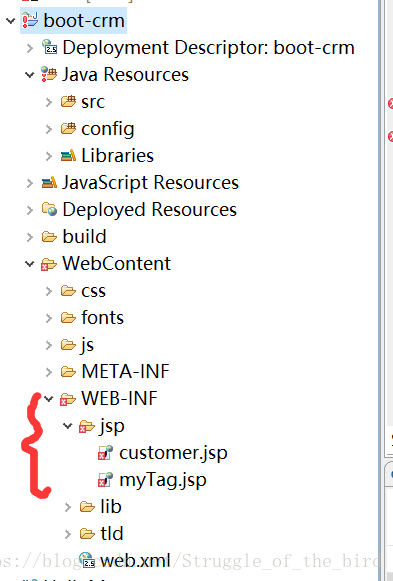Click the fonts folder icon
This screenshot has height=581, width=393.
(x=68, y=318)
